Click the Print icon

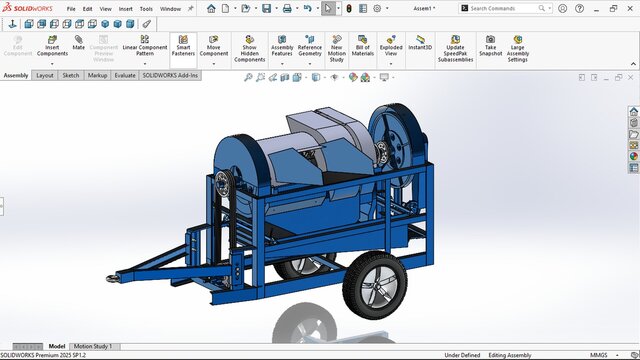[287, 9]
